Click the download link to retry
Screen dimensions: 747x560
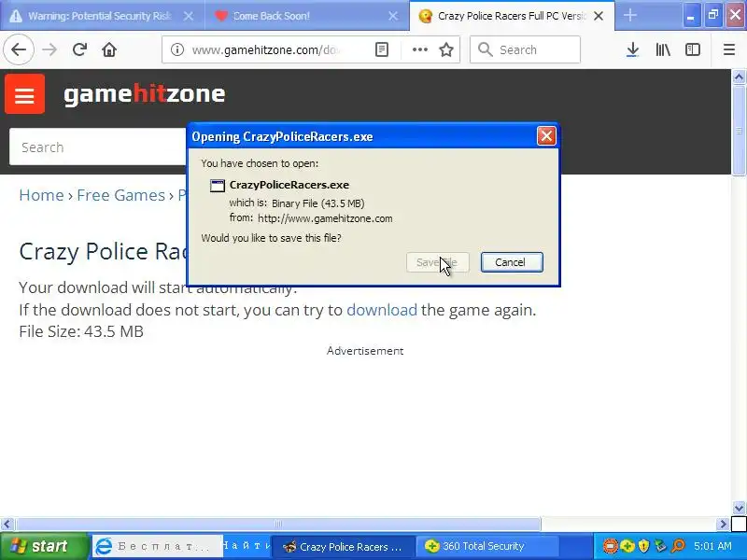coord(382,310)
